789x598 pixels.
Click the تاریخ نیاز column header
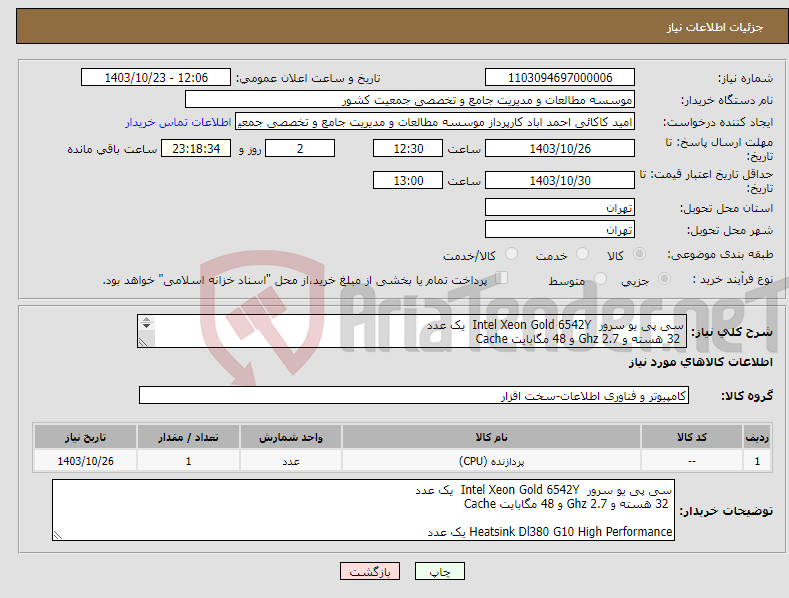coord(85,437)
